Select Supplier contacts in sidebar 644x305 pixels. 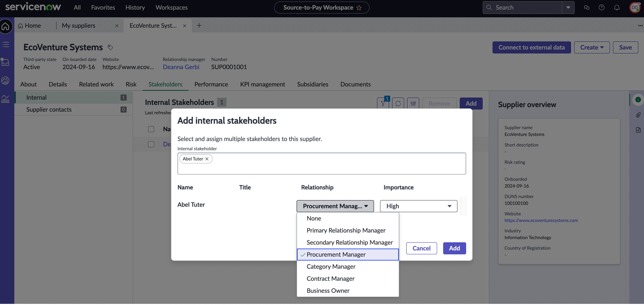coord(74,109)
